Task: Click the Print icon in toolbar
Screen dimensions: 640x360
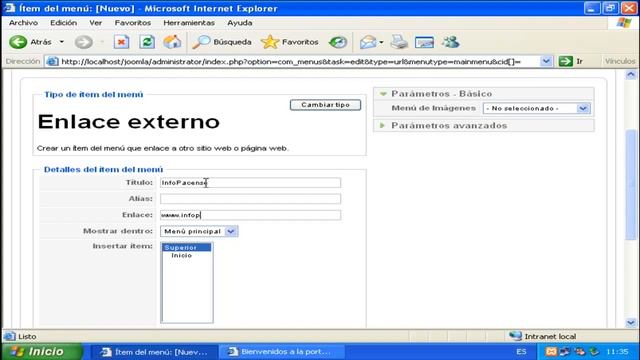Action: (x=399, y=42)
